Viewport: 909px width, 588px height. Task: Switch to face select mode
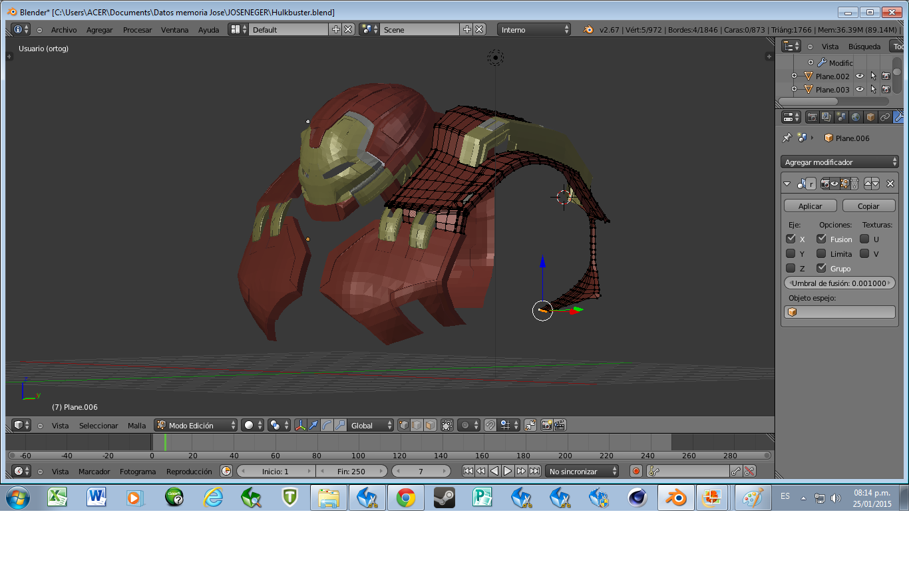point(430,425)
